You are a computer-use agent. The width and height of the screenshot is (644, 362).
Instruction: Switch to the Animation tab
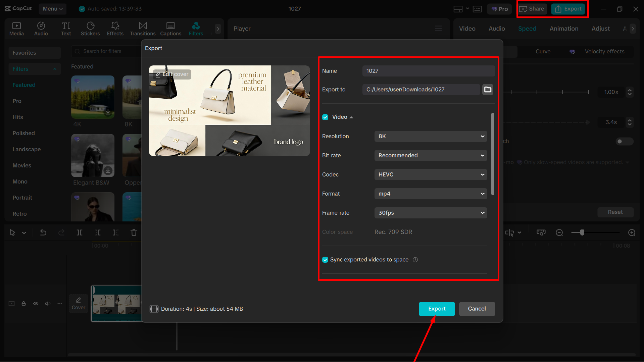pos(563,29)
